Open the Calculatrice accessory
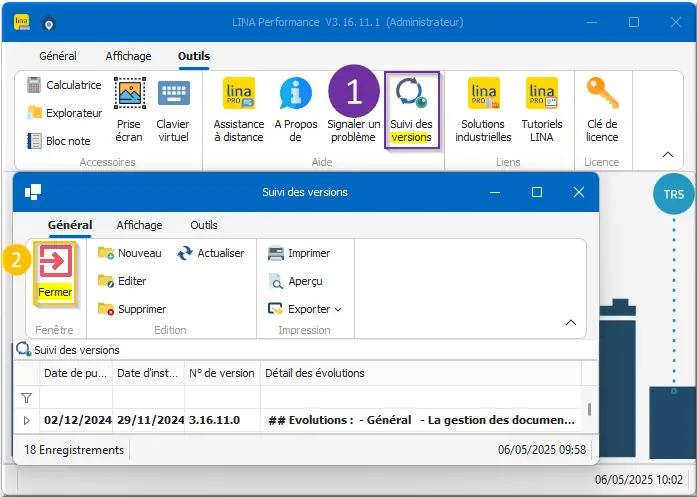Viewport: 697px width, 497px height. [64, 85]
